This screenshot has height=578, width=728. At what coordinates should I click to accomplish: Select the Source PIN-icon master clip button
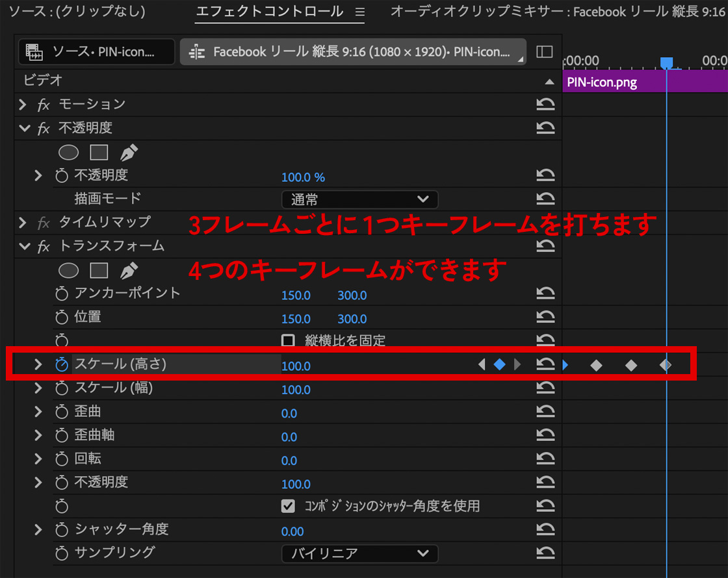tap(97, 52)
